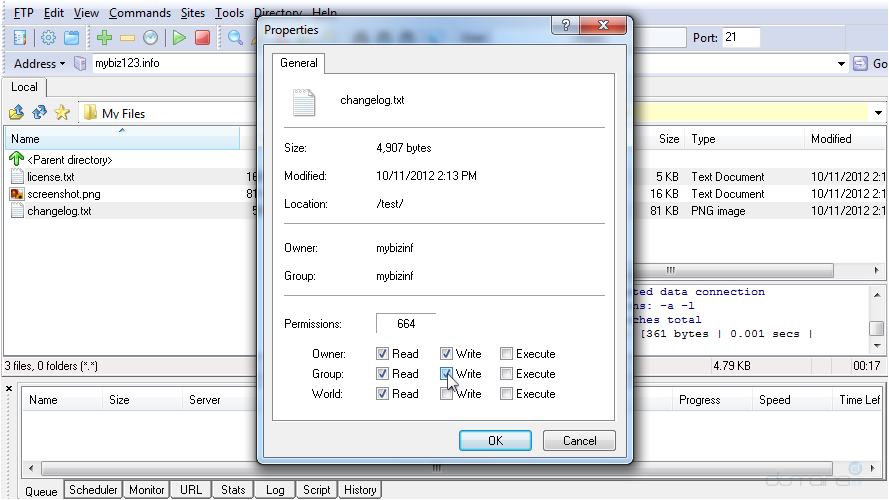Open the Commands menu

point(140,12)
